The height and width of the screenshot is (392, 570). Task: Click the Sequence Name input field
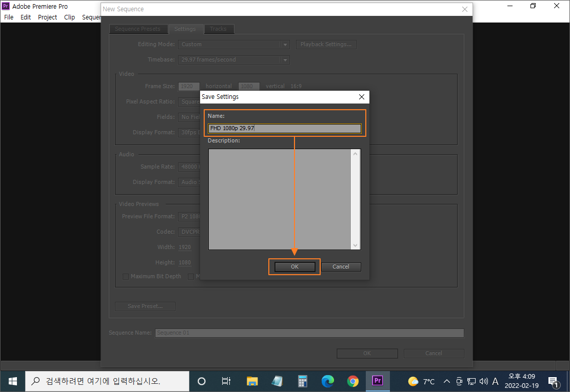tap(309, 333)
